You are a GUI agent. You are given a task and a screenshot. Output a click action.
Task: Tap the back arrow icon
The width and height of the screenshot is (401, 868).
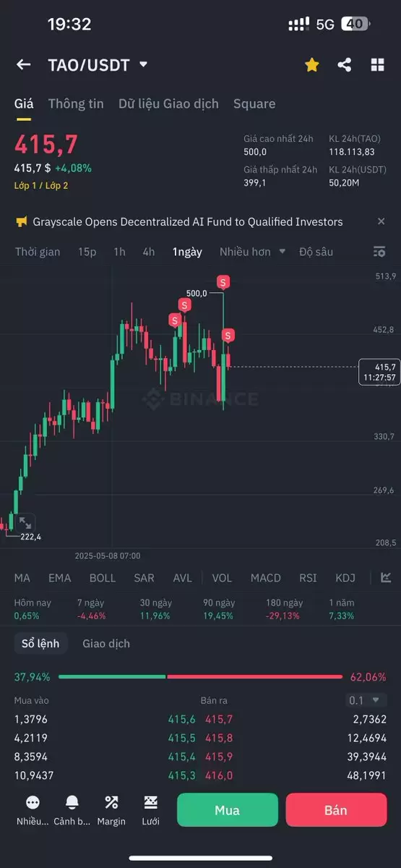tap(23, 65)
